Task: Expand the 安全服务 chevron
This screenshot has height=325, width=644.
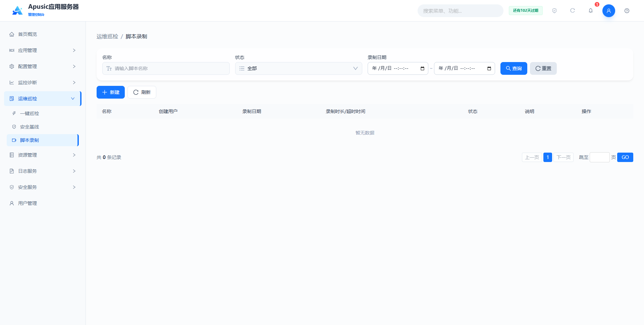Action: [x=74, y=187]
